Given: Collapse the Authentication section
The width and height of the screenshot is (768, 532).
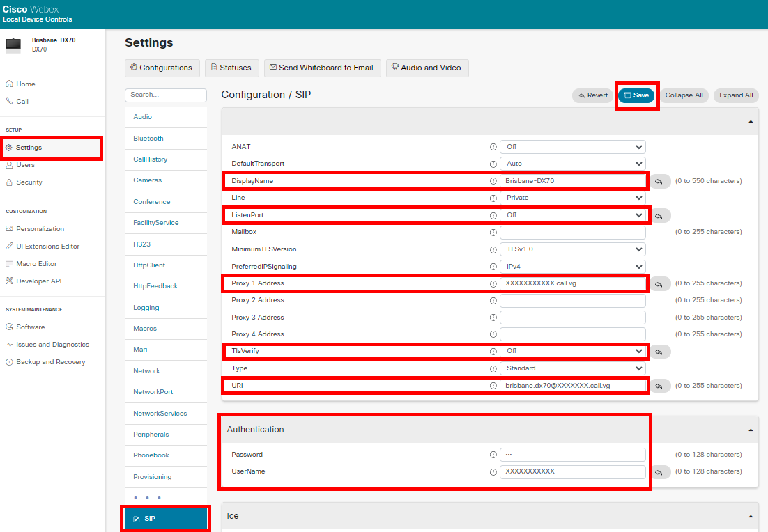Looking at the screenshot, I should click(x=751, y=430).
